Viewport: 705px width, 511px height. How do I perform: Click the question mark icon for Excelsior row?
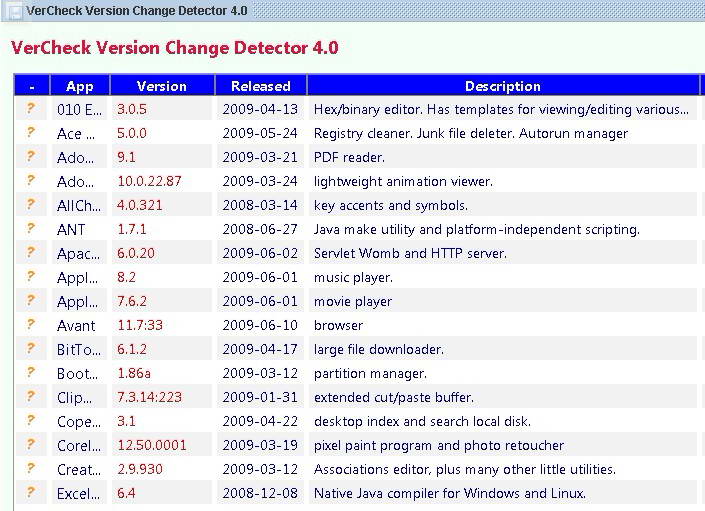pyautogui.click(x=31, y=493)
